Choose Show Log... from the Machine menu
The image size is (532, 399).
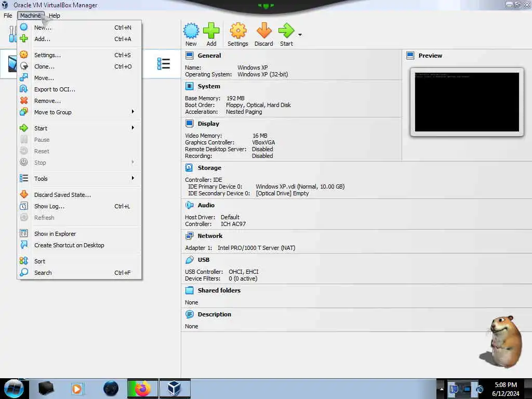click(79, 206)
